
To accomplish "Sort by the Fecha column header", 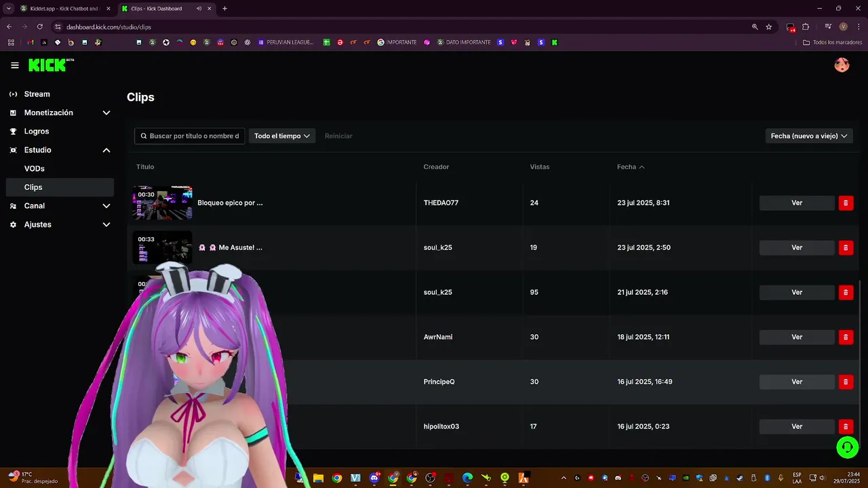I will pyautogui.click(x=631, y=167).
